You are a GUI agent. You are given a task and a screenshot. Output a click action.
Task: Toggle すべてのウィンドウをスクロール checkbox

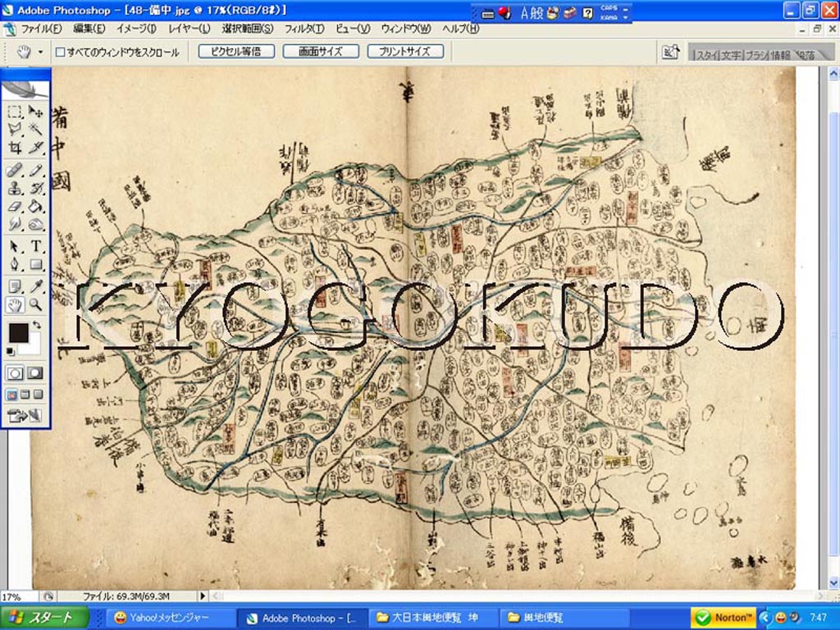tap(61, 52)
